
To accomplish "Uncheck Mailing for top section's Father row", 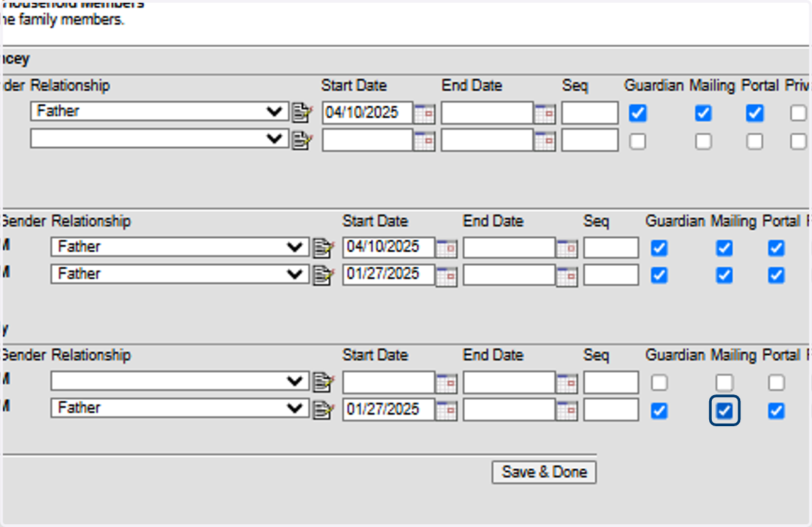I will tap(704, 113).
